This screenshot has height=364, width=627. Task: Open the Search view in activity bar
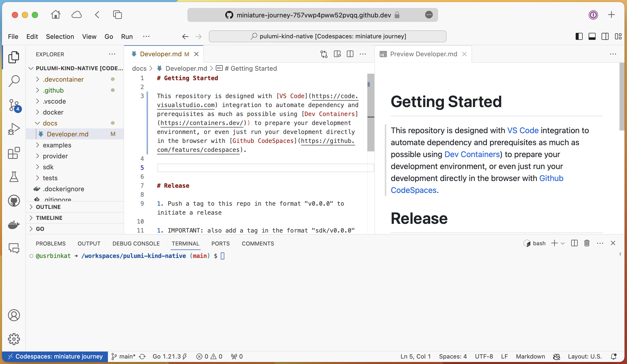(14, 81)
